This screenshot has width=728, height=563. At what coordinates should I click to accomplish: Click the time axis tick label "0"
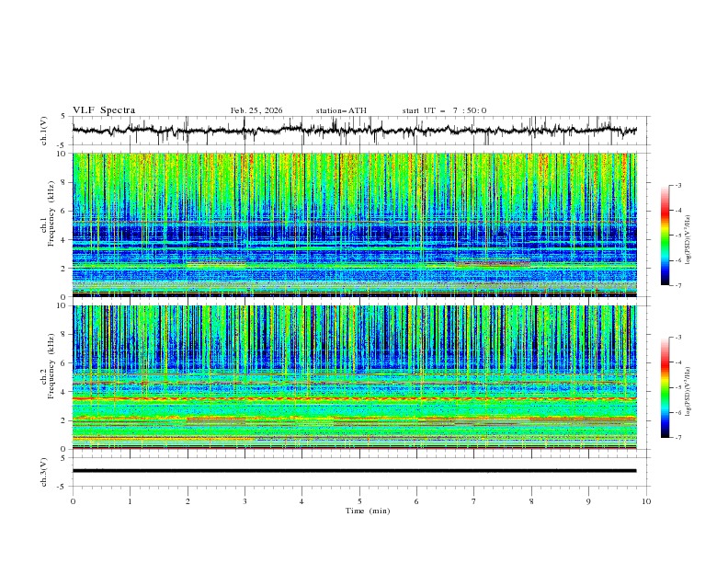coord(73,501)
